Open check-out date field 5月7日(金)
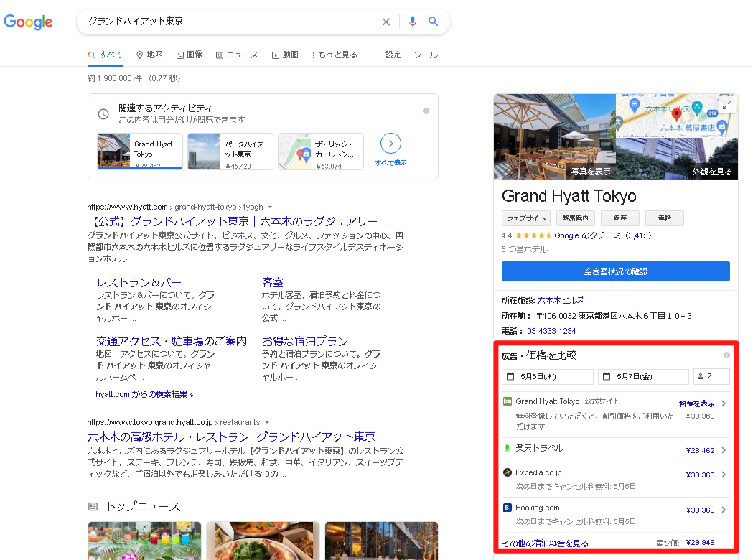Viewport: 753px width, 560px height. (643, 376)
